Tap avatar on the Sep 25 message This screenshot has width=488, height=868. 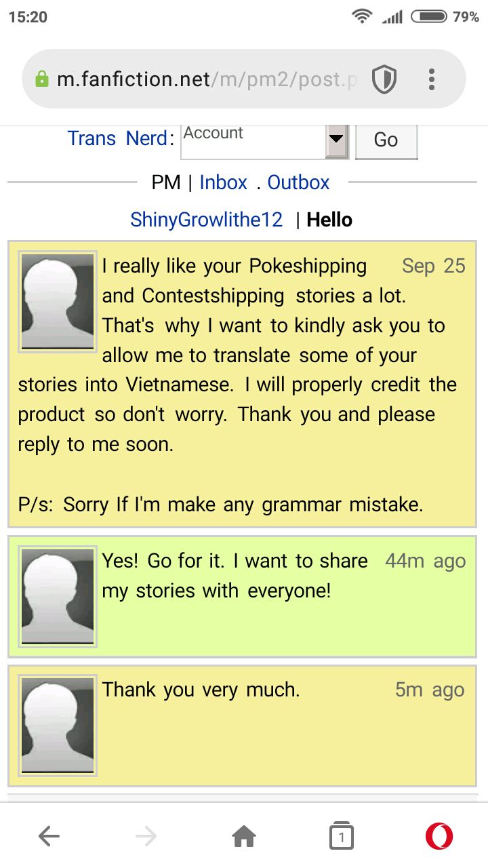coord(58,302)
